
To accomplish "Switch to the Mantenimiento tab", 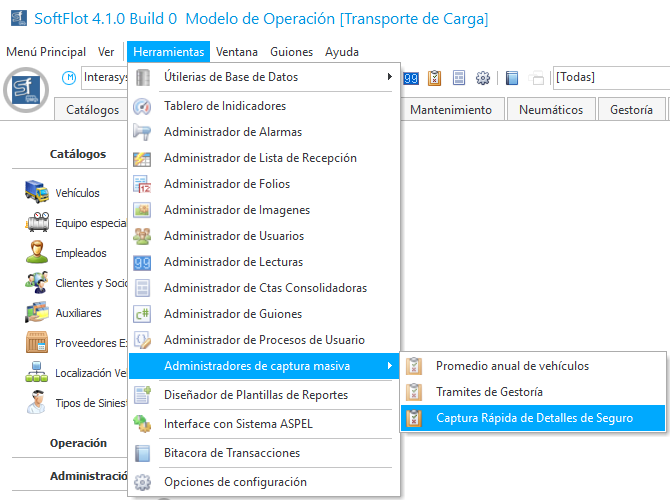I will click(450, 110).
